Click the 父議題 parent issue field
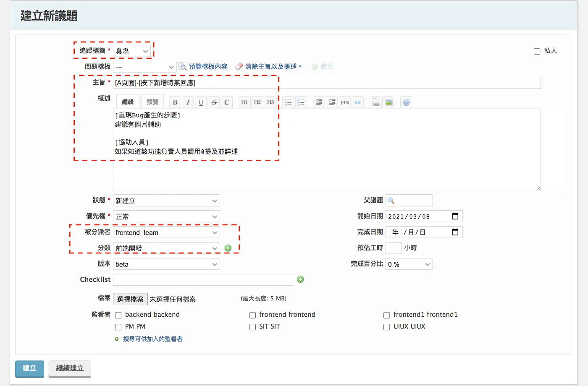 point(409,201)
